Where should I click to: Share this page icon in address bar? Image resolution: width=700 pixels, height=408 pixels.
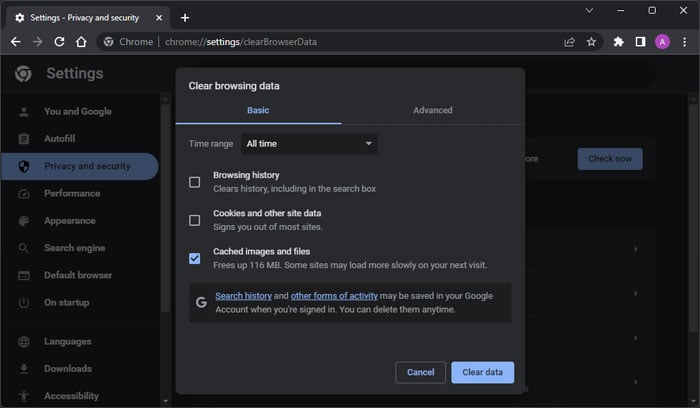tap(569, 42)
